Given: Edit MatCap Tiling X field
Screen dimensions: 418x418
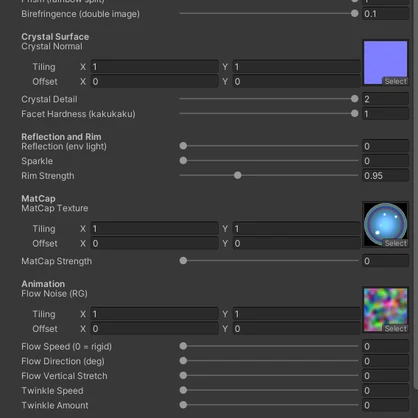Looking at the screenshot, I should coord(155,229).
